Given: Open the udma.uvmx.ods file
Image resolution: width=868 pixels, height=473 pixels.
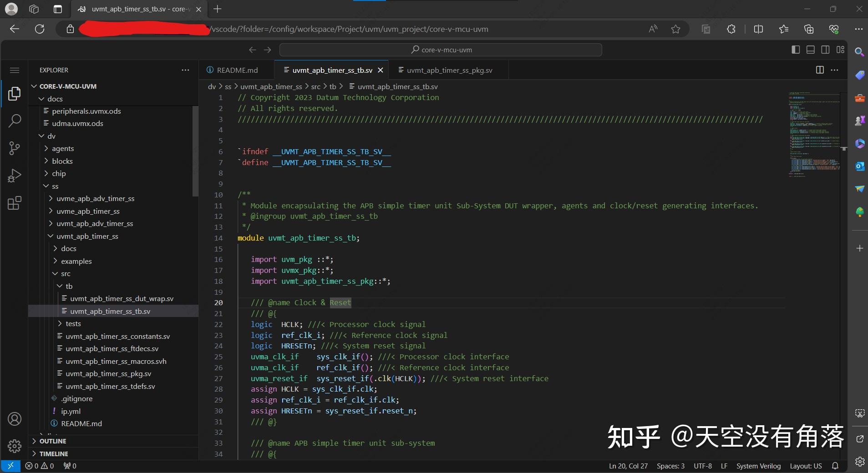Looking at the screenshot, I should pos(77,124).
